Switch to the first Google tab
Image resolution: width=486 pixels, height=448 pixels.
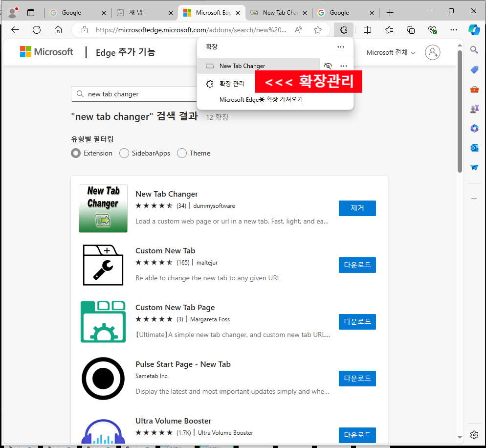pyautogui.click(x=71, y=13)
